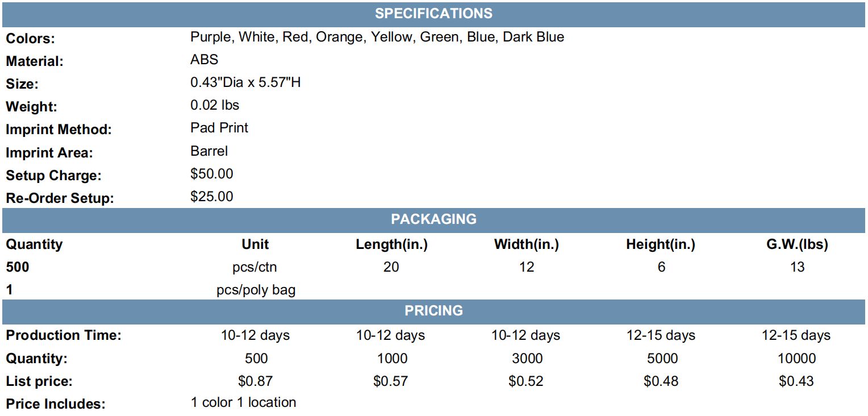Click the color list starting with Purple
The image size is (868, 416).
377,38
